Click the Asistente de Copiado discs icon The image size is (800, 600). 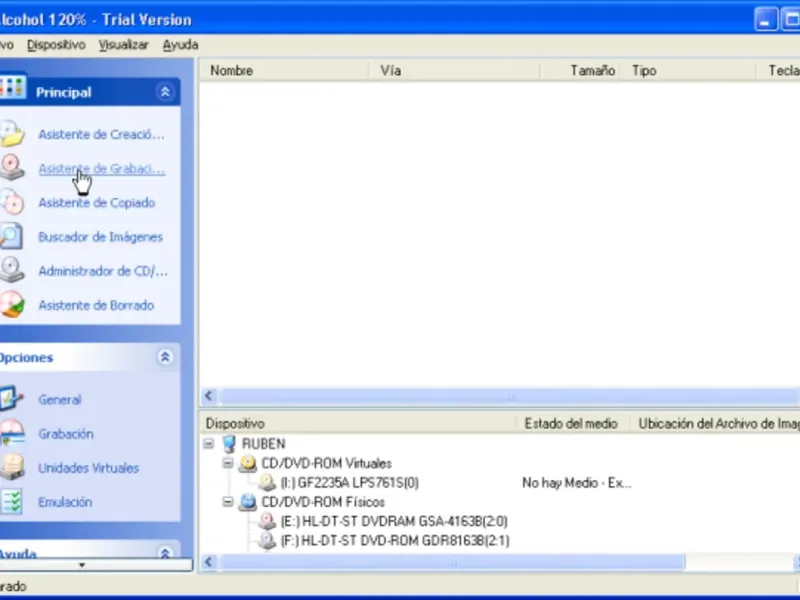[11, 202]
